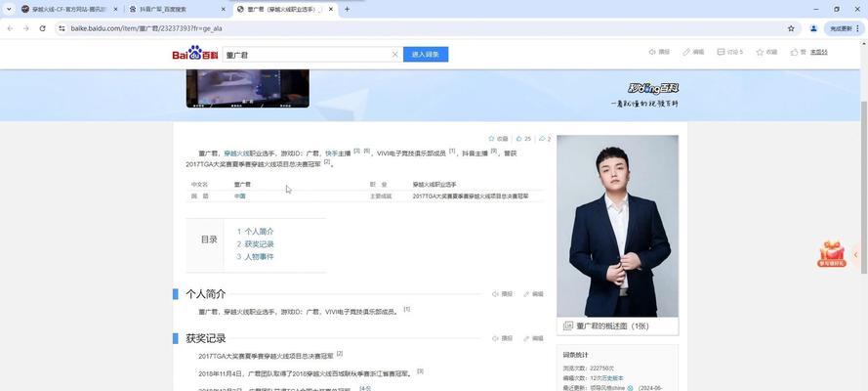Click 主要成就 value 2017TGA大奖赛 text
The image size is (868, 391).
point(471,196)
